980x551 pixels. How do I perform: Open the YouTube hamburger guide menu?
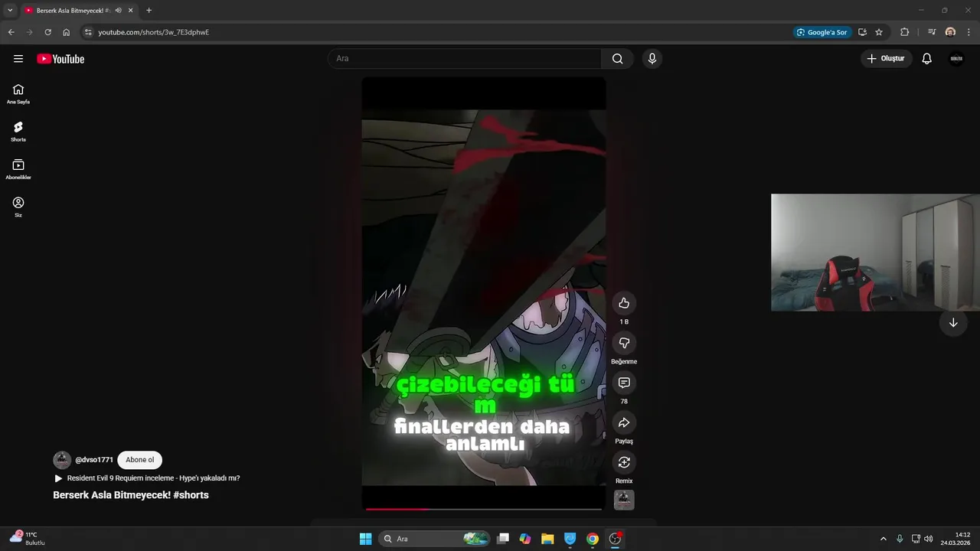[18, 59]
